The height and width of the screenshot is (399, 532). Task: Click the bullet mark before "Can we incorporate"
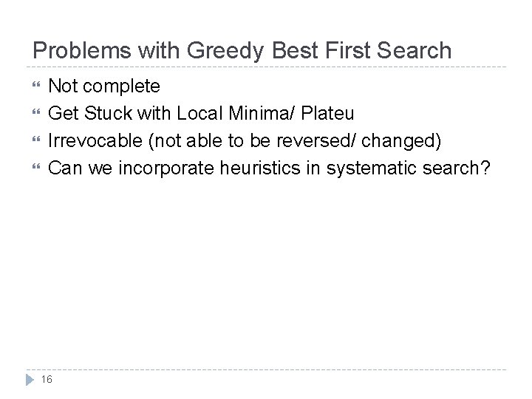[36, 166]
